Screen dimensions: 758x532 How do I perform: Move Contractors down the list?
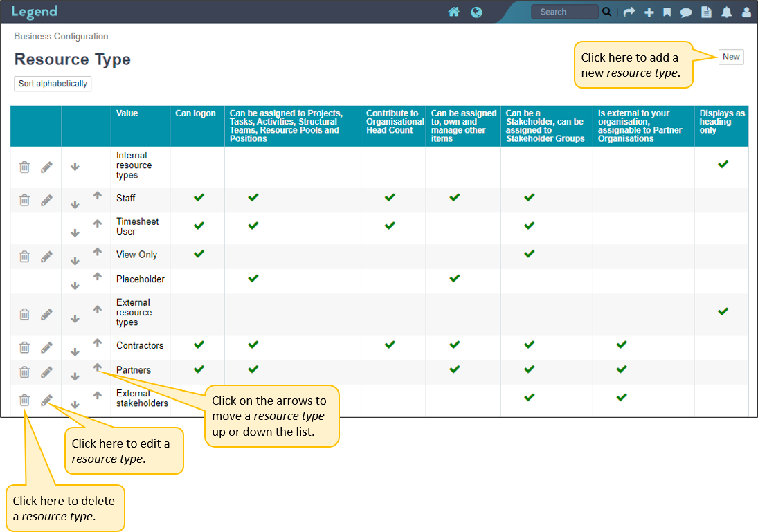75,351
